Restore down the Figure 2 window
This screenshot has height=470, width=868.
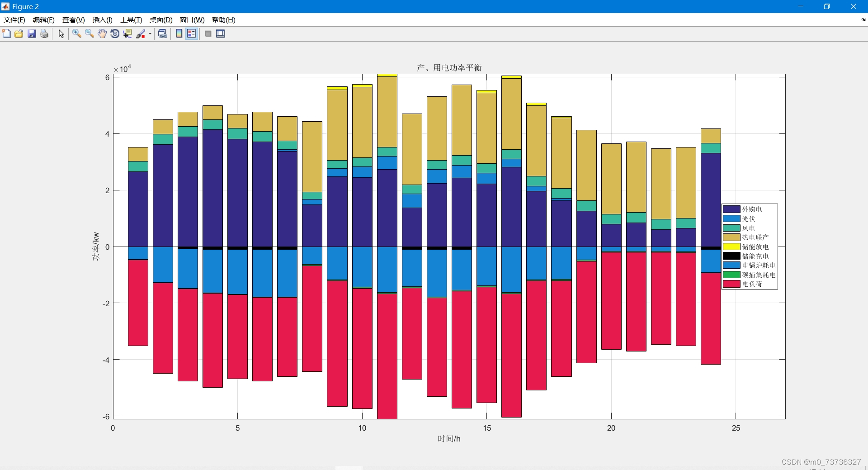click(827, 6)
